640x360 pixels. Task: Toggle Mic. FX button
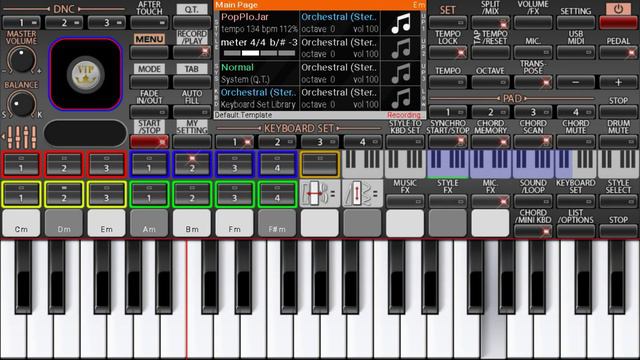490,201
